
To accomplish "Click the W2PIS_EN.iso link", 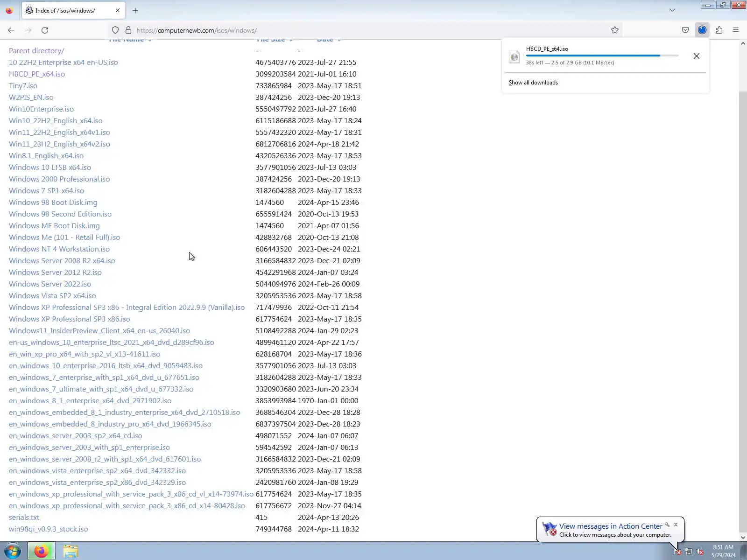I will tap(31, 97).
